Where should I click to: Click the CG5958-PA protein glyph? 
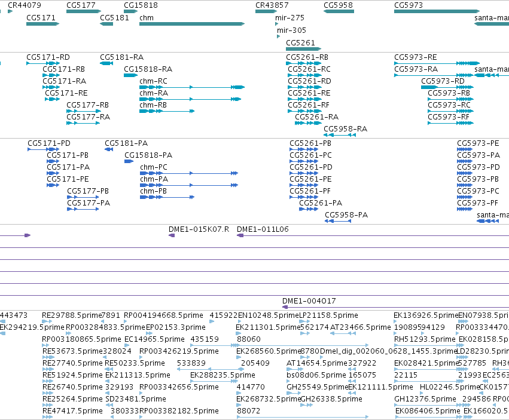[x=338, y=221]
